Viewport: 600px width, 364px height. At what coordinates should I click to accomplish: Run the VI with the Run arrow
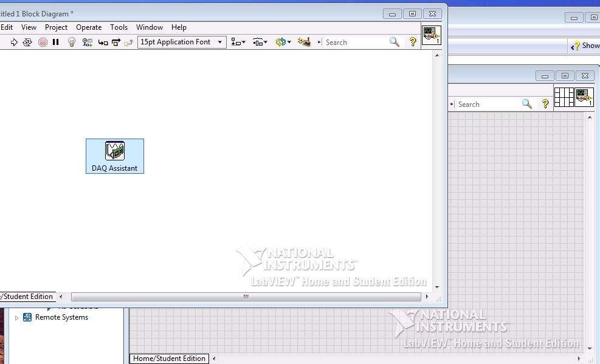(14, 42)
